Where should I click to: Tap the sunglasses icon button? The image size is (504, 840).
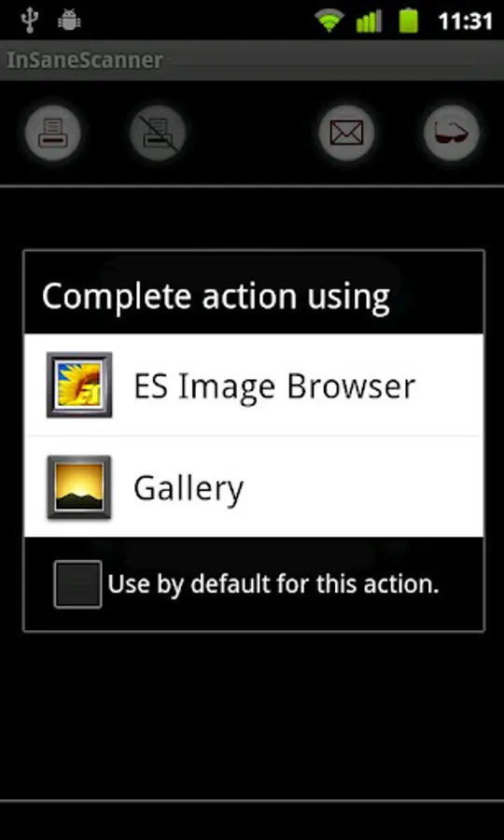pyautogui.click(x=452, y=133)
